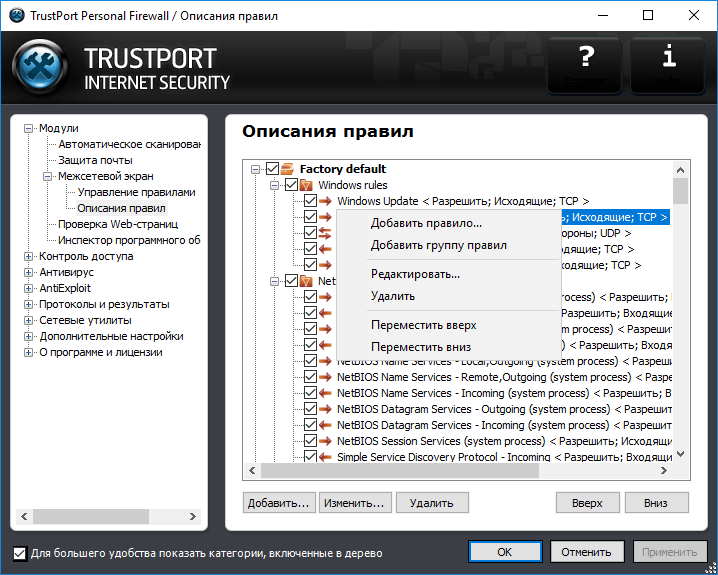Open the Info button in header
The height and width of the screenshot is (575, 718).
point(668,65)
